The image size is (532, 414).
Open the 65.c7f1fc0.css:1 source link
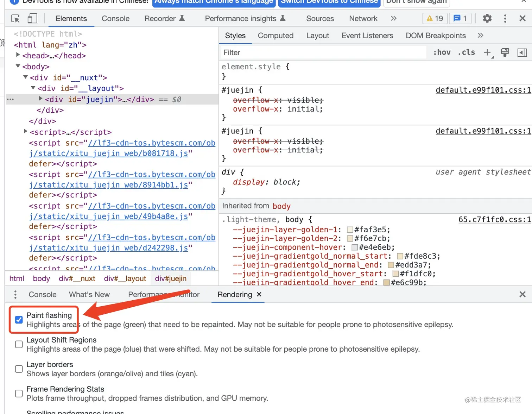494,220
